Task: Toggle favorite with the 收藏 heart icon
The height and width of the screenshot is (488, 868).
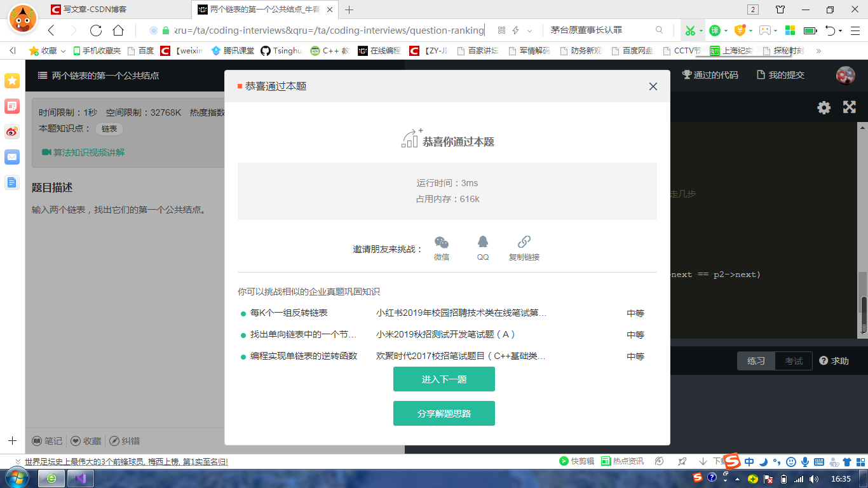Action: point(74,441)
